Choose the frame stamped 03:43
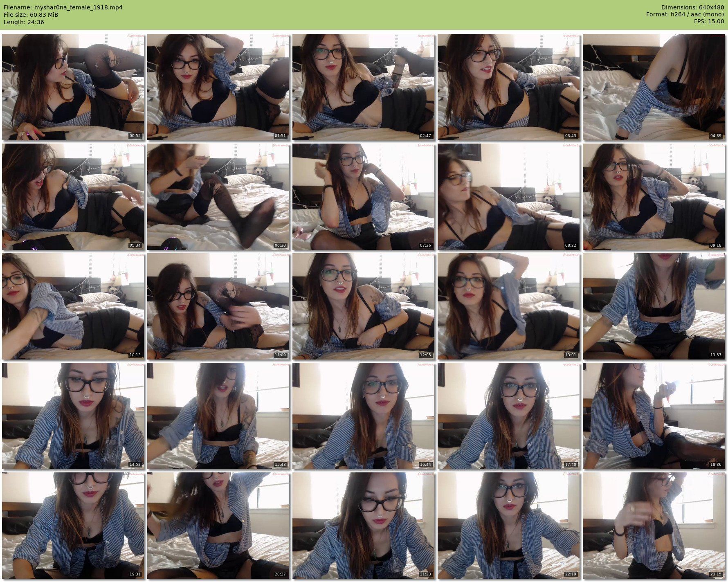The image size is (728, 582). pyautogui.click(x=508, y=87)
